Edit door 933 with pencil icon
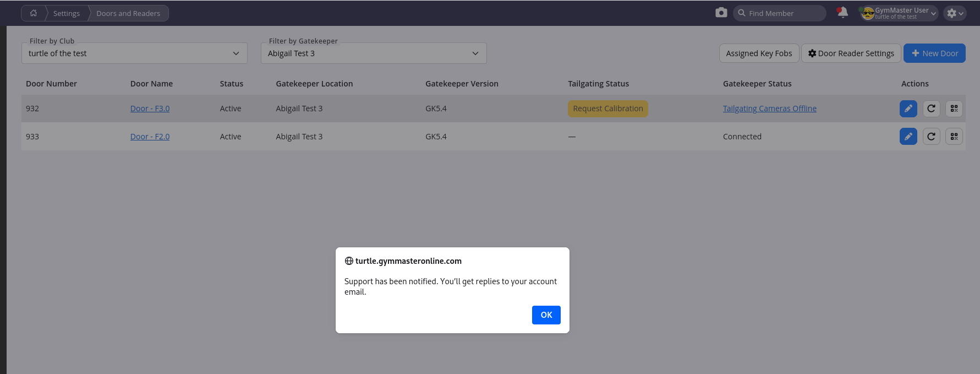Screen dimensions: 980x374 point(908,137)
